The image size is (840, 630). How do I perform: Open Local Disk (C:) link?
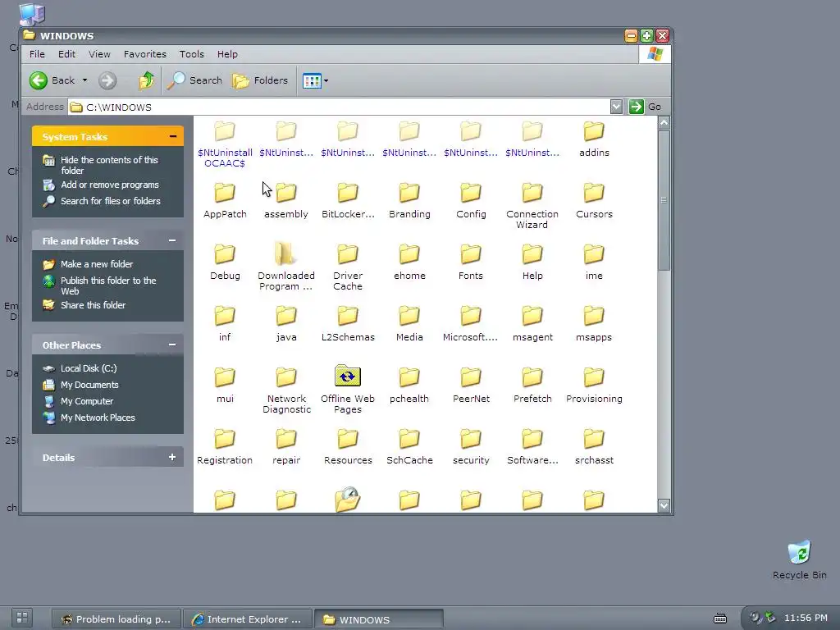click(89, 368)
